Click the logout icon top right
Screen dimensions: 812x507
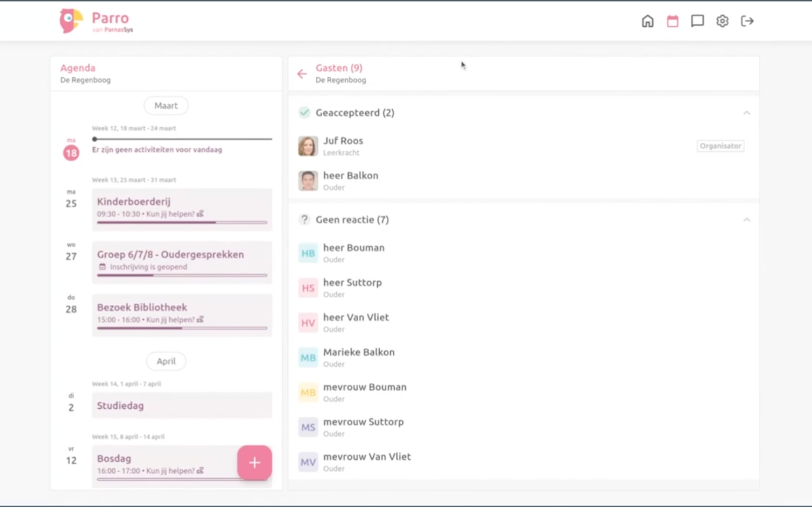coord(748,21)
